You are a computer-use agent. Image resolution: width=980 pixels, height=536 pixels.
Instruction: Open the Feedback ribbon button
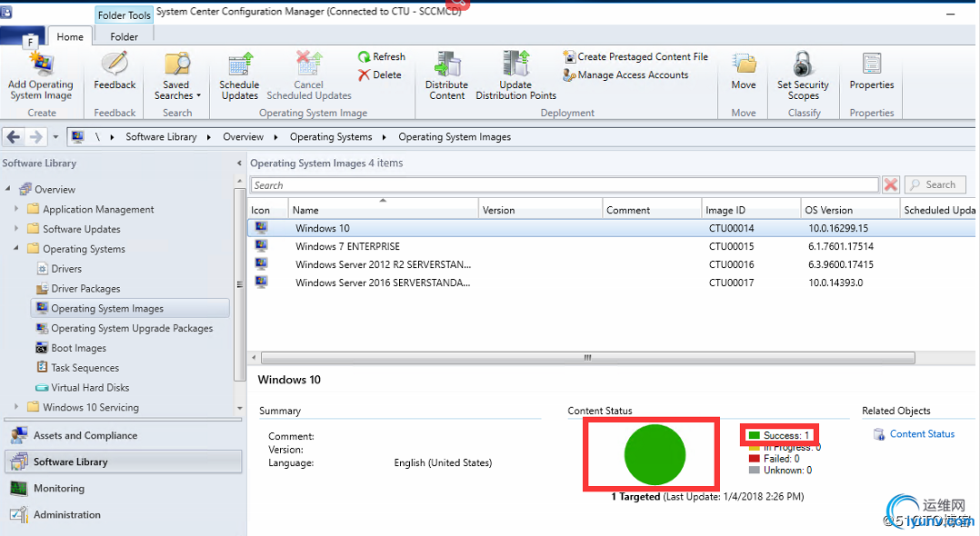coord(115,71)
